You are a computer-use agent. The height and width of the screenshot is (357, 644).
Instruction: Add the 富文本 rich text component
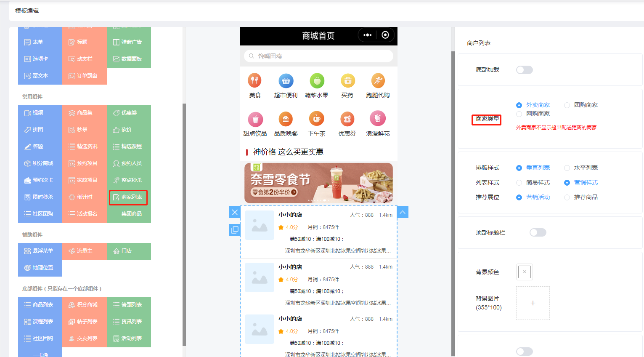[x=40, y=76]
